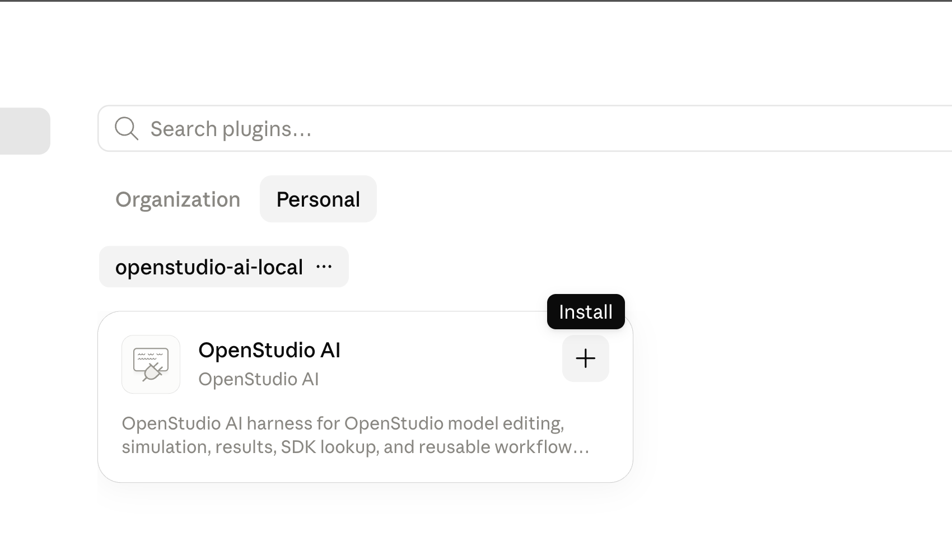Click the OpenStudio AI harness description text
Viewport: 952px width, 560px height.
point(356,435)
